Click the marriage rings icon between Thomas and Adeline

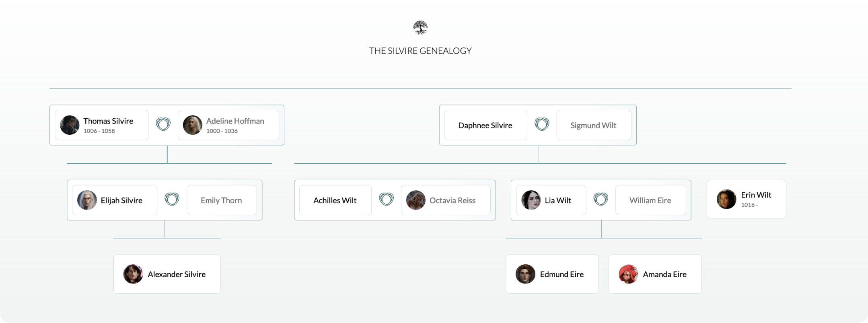pyautogui.click(x=163, y=124)
